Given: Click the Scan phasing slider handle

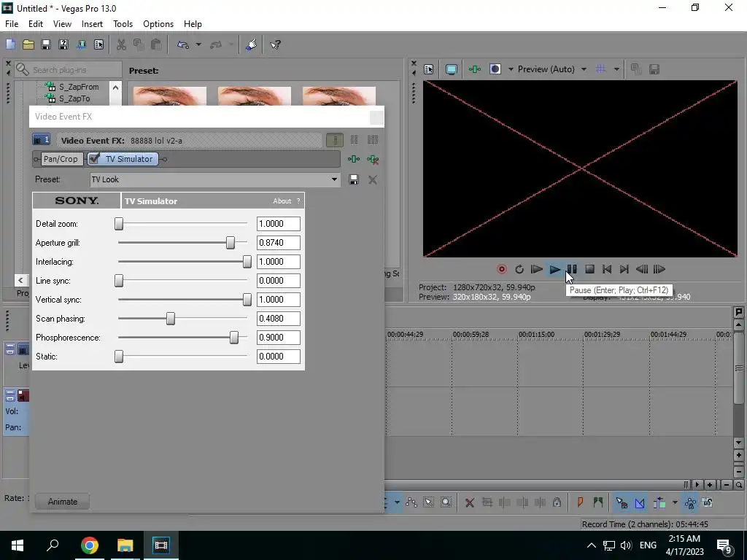Looking at the screenshot, I should (171, 319).
